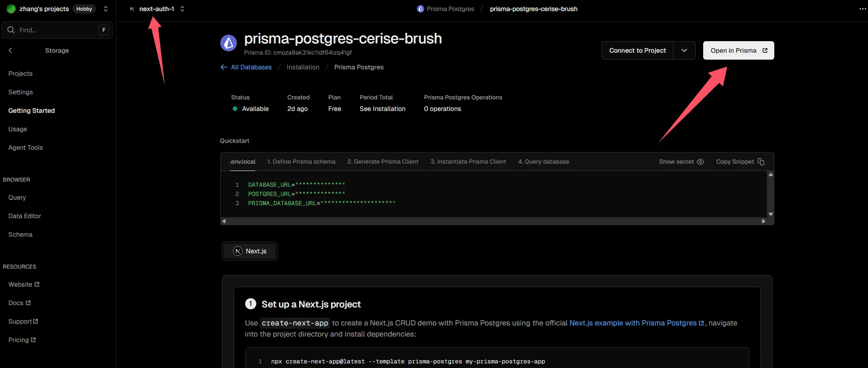
Task: Click the Prisma icon in breadcrumb
Action: 420,9
